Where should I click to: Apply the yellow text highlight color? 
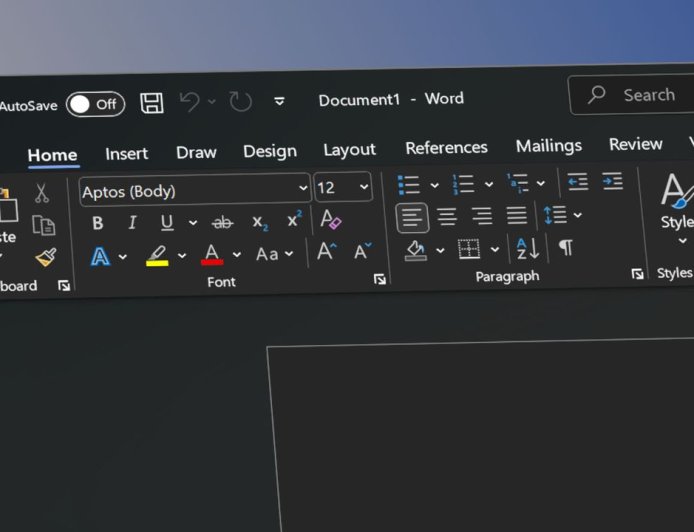coord(157,255)
